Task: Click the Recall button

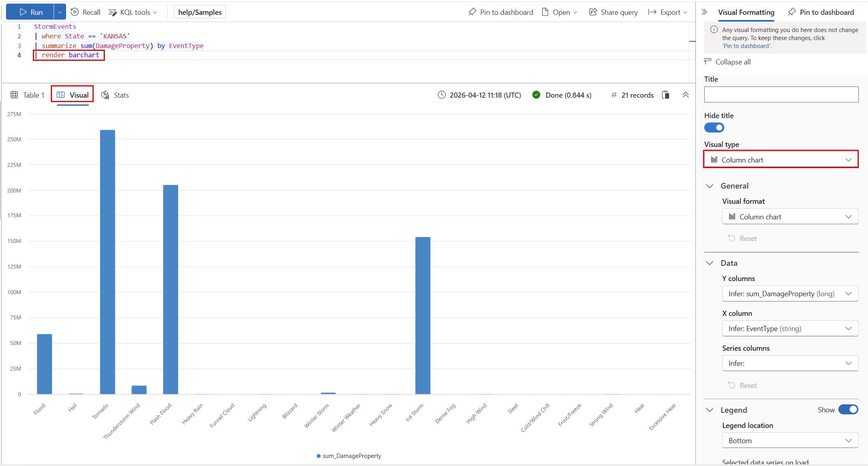Action: point(85,12)
